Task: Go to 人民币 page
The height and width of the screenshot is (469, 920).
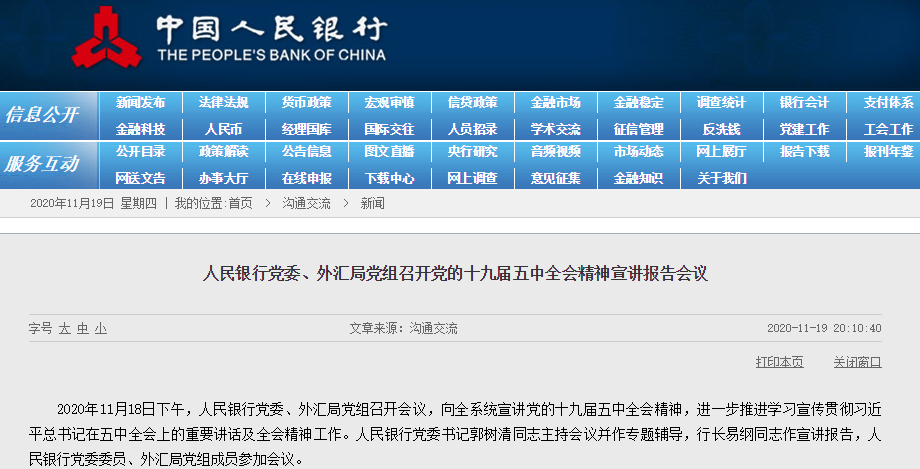Action: coord(224,129)
